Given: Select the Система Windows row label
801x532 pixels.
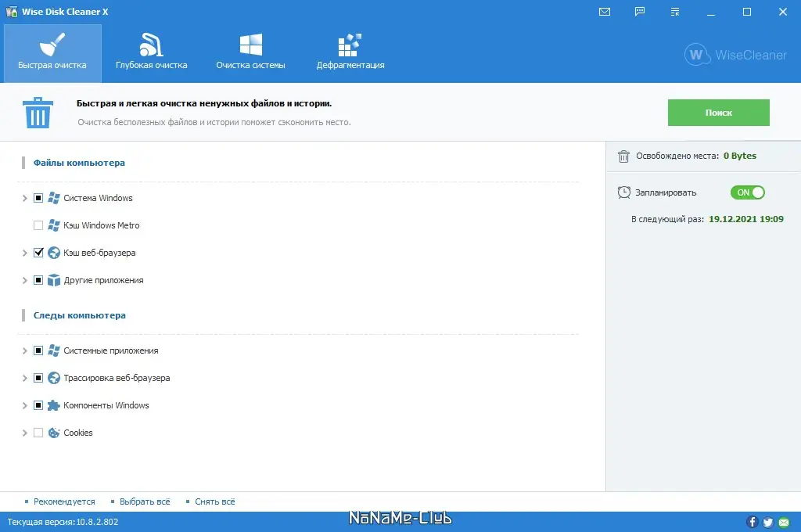Looking at the screenshot, I should 98,198.
